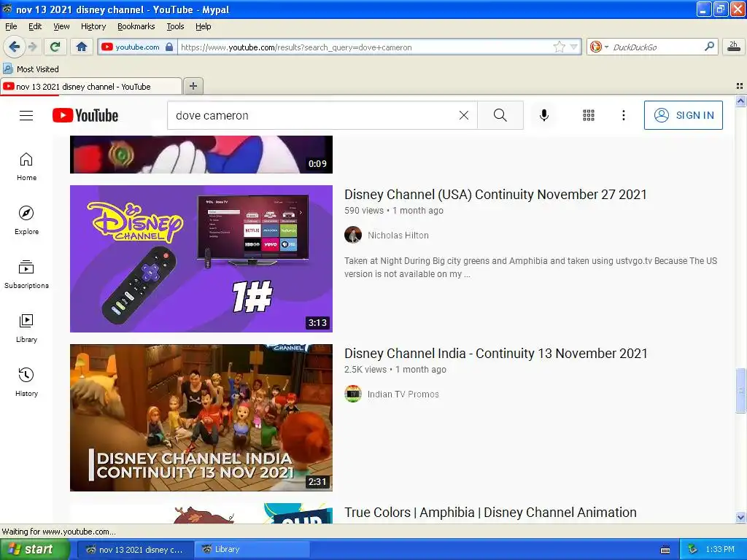Open YouTube settings three-dot menu
The image size is (747, 560).
623,115
